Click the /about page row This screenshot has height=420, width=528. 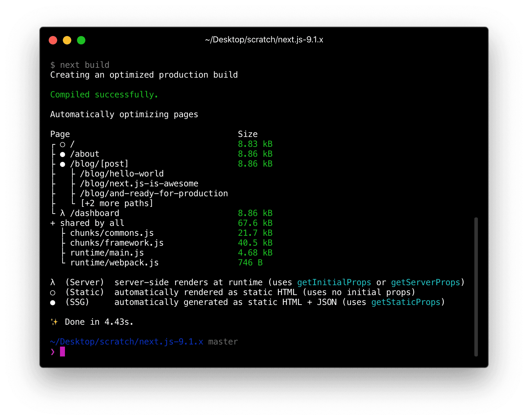(85, 154)
